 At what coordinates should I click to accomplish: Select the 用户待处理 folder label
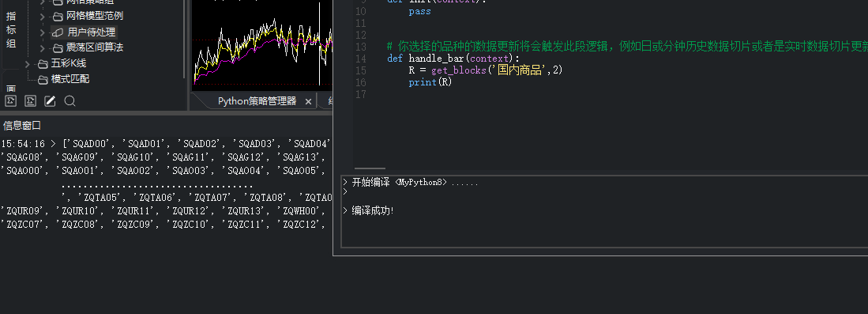click(92, 32)
